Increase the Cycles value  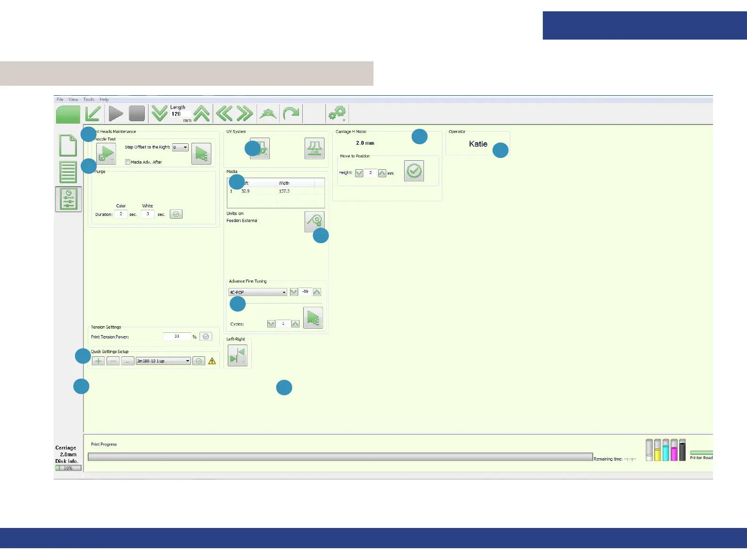[x=295, y=324]
